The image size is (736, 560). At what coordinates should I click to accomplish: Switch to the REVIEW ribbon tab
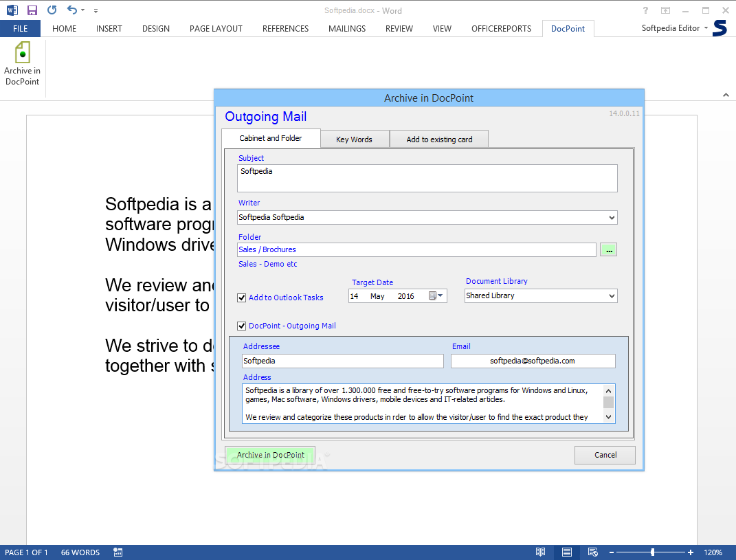point(399,29)
